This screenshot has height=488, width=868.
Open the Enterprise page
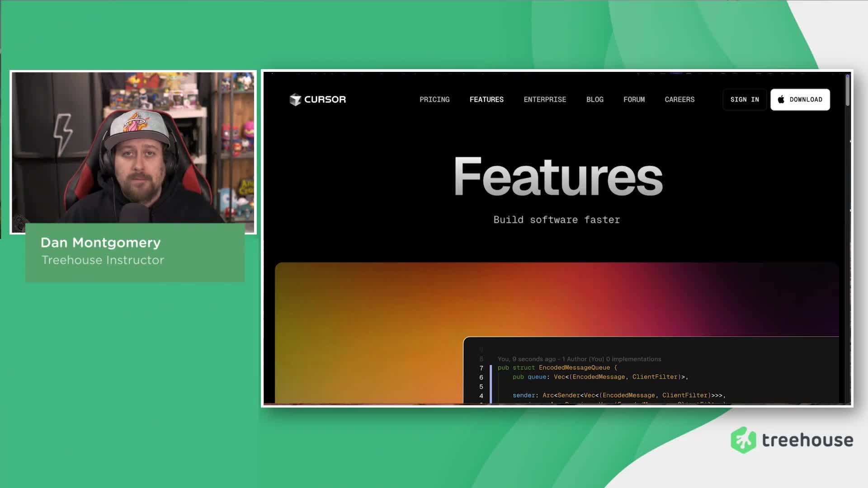tap(545, 99)
